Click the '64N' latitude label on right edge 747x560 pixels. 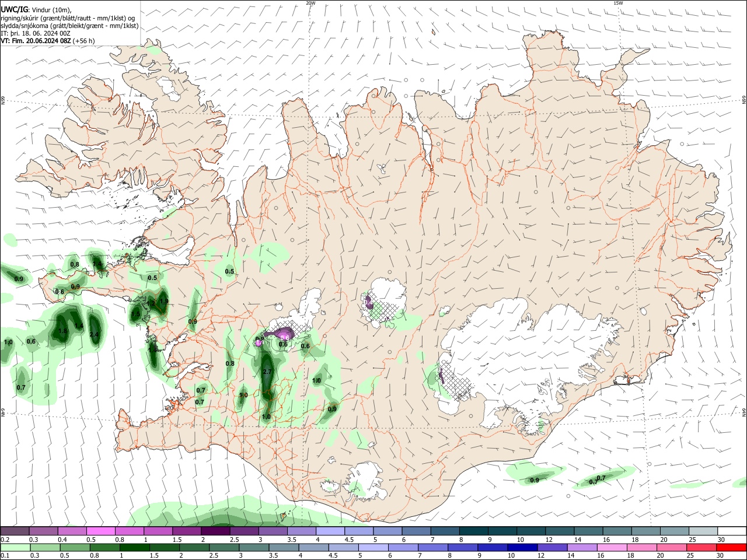pyautogui.click(x=743, y=412)
